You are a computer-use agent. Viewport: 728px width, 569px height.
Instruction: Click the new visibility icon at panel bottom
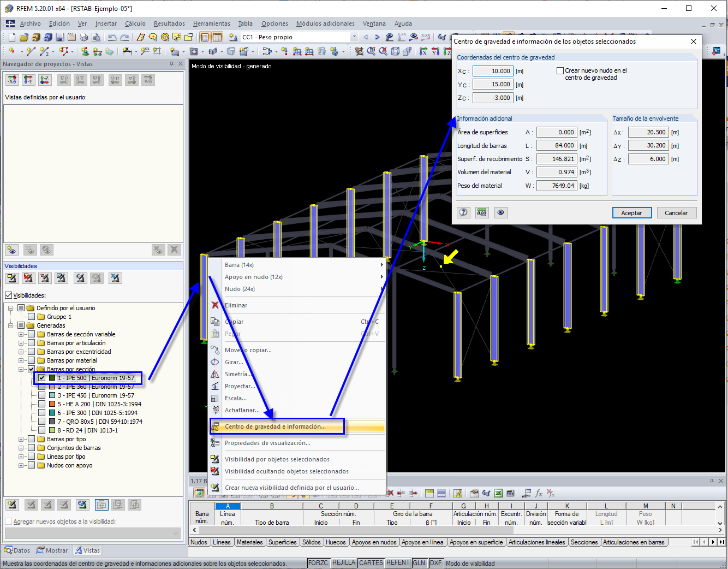(12, 505)
